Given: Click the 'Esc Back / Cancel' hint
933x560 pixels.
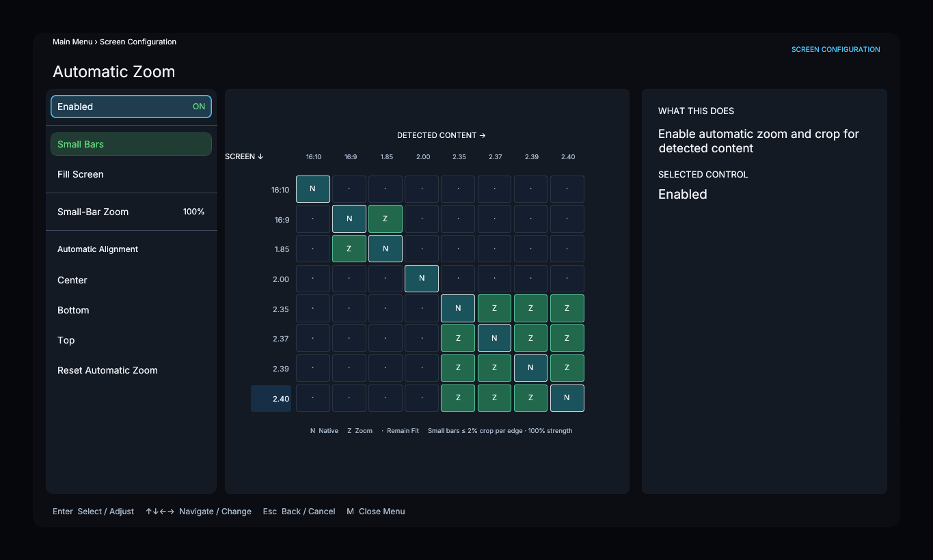Looking at the screenshot, I should 299,512.
